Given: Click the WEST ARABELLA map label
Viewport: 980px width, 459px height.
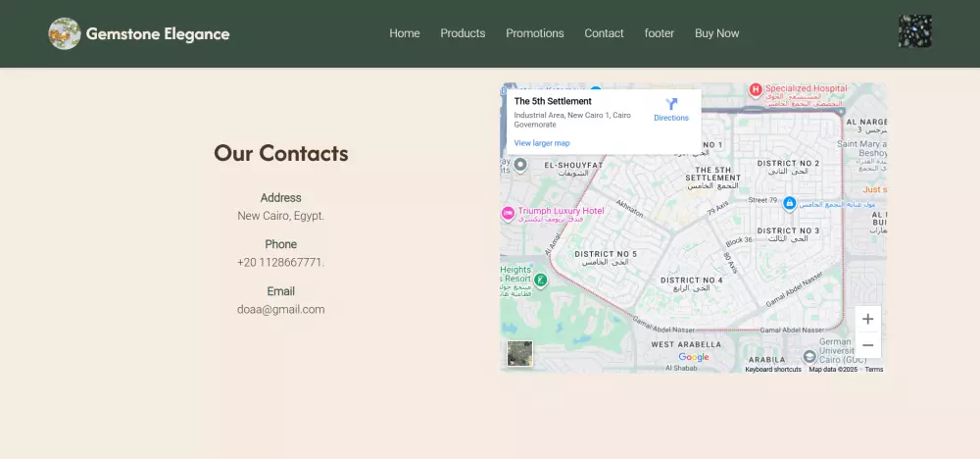Looking at the screenshot, I should 686,344.
